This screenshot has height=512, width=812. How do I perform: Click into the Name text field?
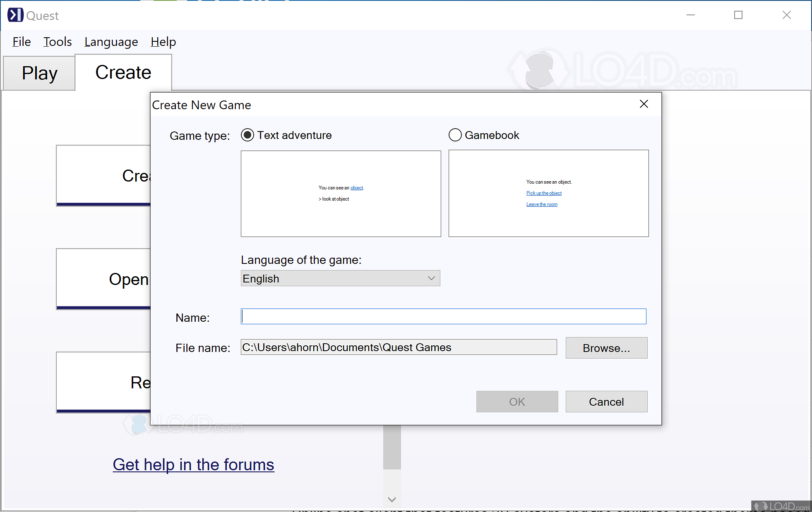click(x=443, y=316)
